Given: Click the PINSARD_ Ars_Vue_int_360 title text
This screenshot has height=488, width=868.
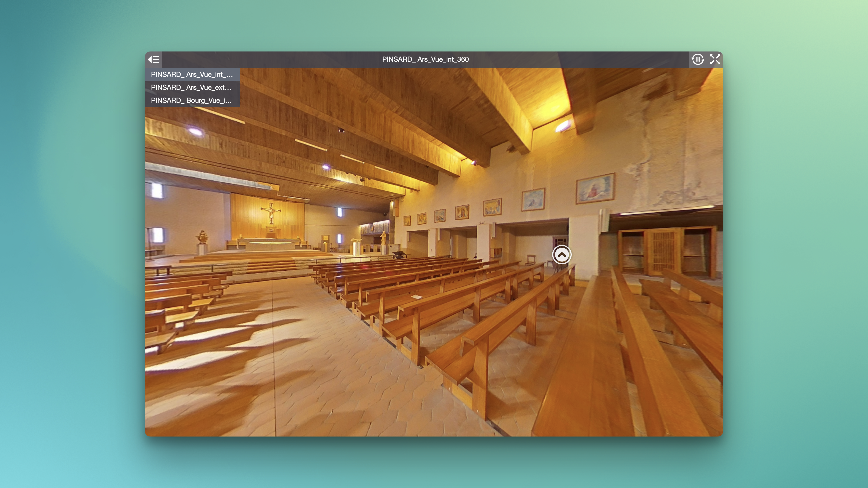Looking at the screenshot, I should (425, 59).
